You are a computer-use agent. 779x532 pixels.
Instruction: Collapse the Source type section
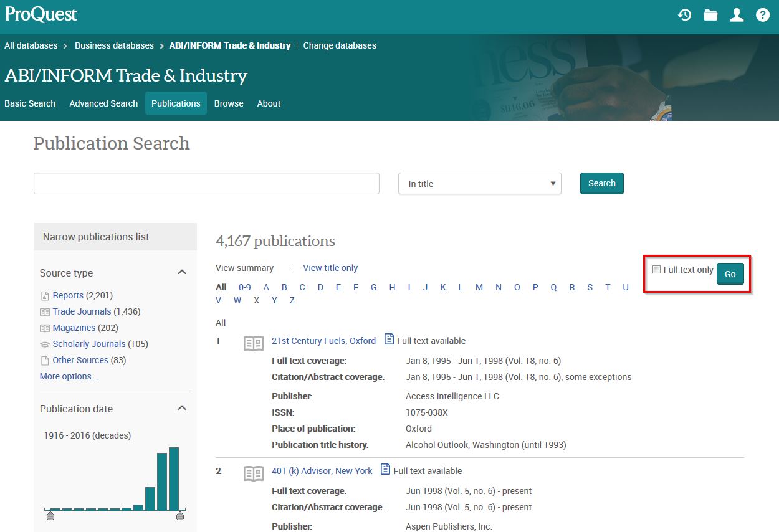(x=182, y=272)
